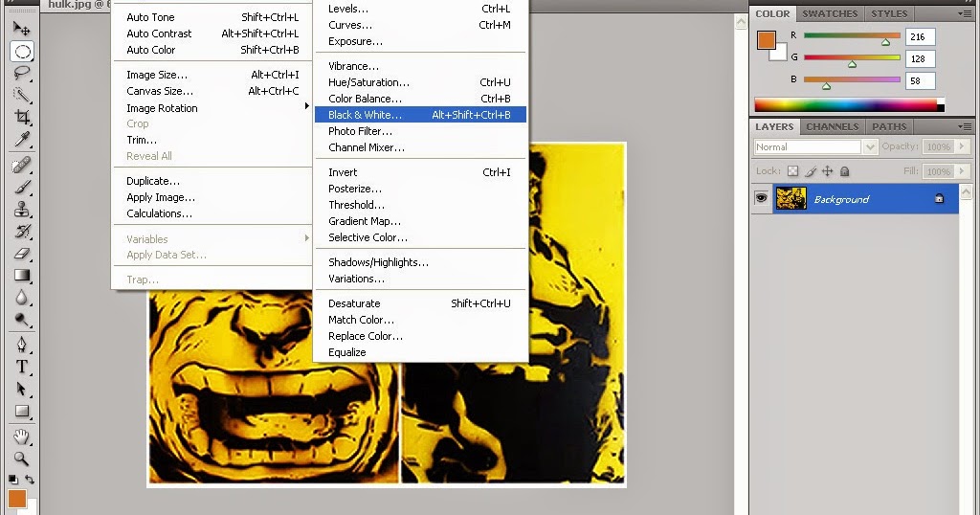Image resolution: width=980 pixels, height=515 pixels.
Task: Click the R value input field
Action: 920,37
